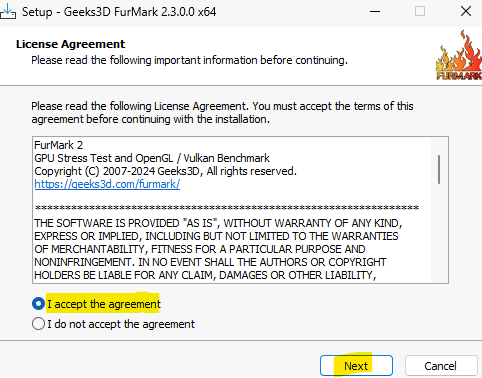Click the 'I accept the agreement' label text
482x378 pixels.
104,304
